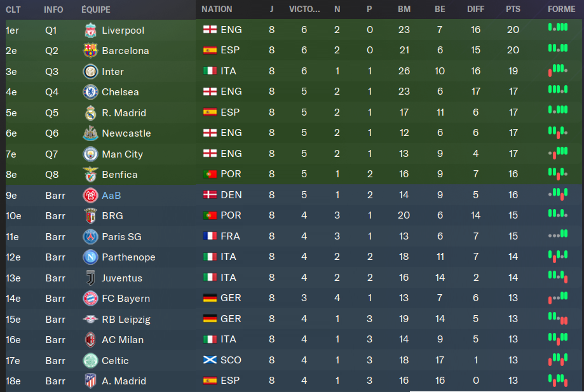The width and height of the screenshot is (584, 392).
Task: Open the AaB team link
Action: coord(111,195)
